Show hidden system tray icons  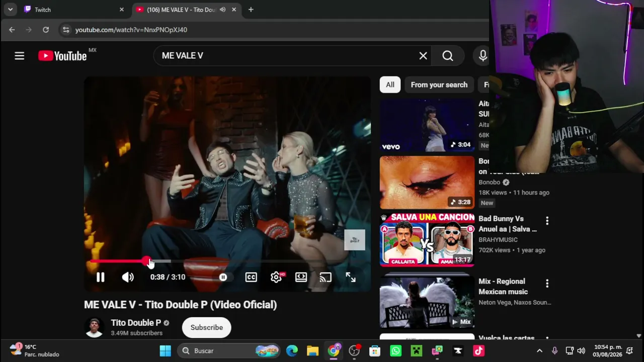(x=539, y=351)
